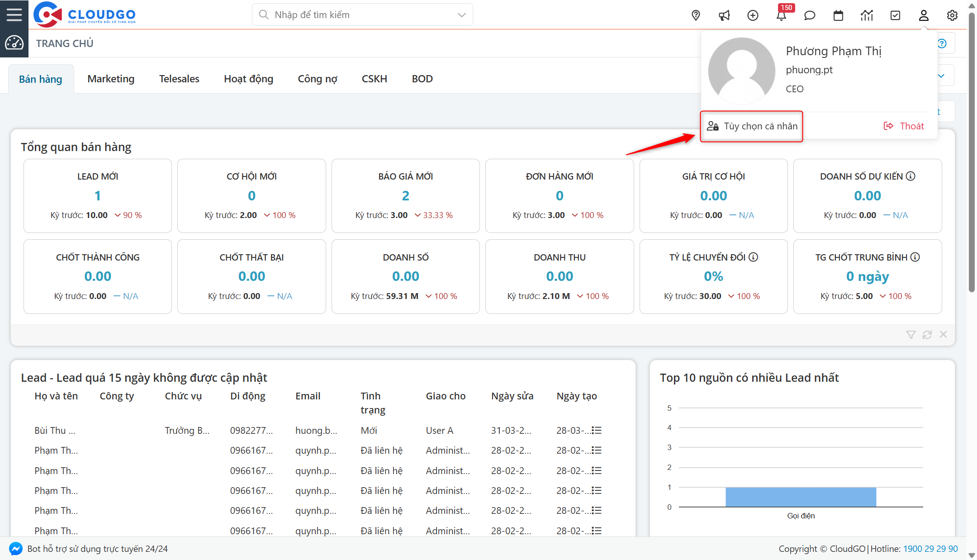Switch to the Marketing tab

tap(111, 79)
